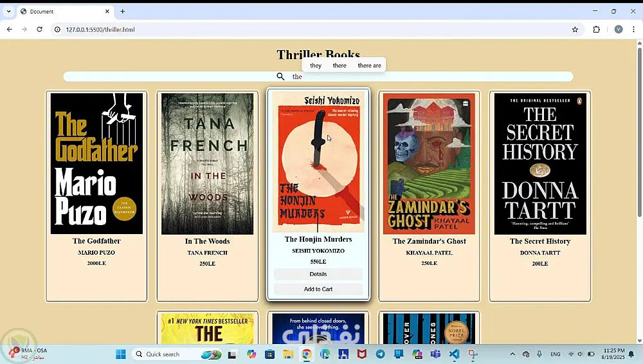Screen dimensions: 643x364
Task: Choose the 'there are' autocomplete suggestion
Action: tap(369, 65)
